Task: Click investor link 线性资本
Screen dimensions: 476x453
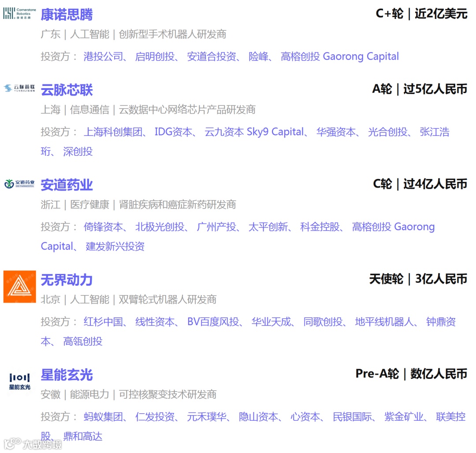Action: coord(155,322)
